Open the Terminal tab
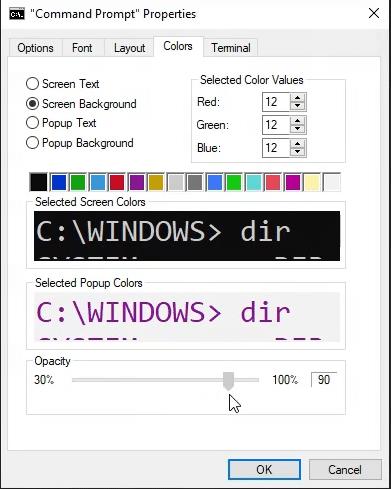Viewport: 391px width, 489px height. coord(231,48)
